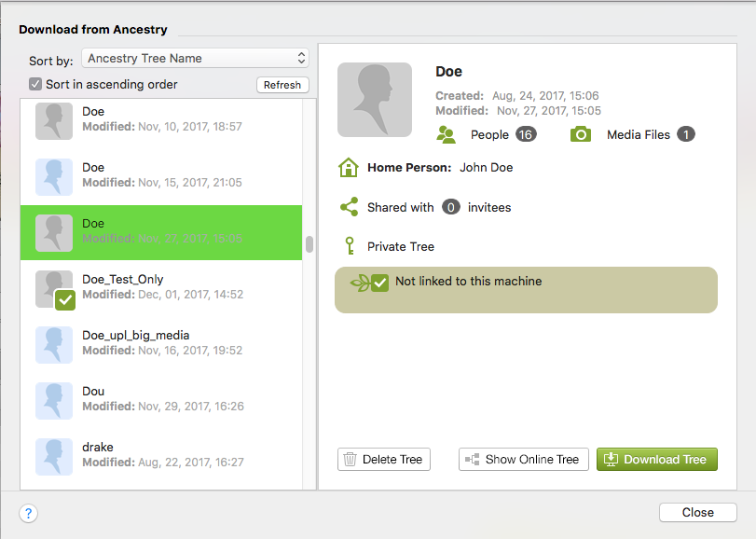Click the Private Tree label

(401, 247)
